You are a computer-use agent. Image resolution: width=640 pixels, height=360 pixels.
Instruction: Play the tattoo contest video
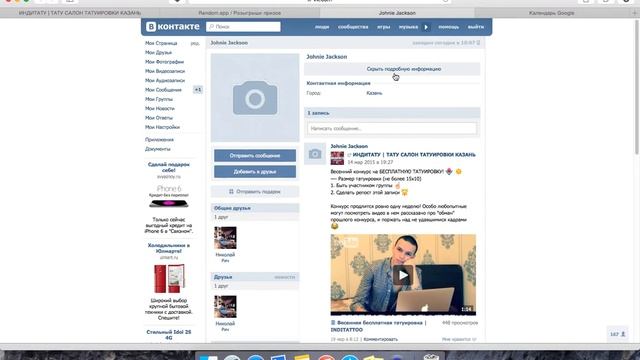click(403, 275)
